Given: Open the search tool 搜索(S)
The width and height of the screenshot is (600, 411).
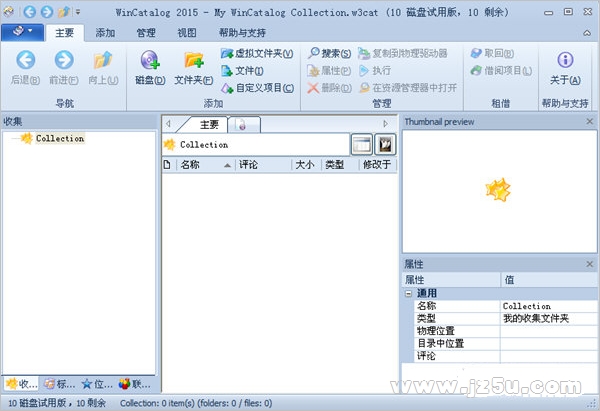Looking at the screenshot, I should tap(329, 54).
